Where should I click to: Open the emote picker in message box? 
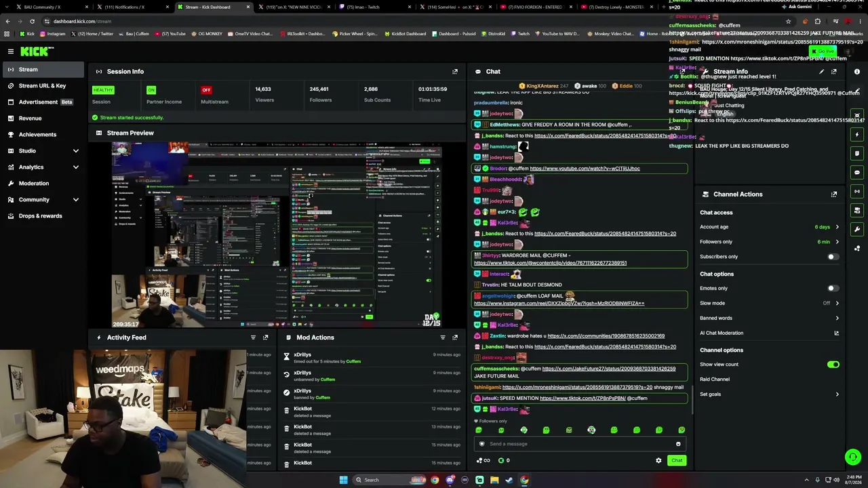point(678,444)
